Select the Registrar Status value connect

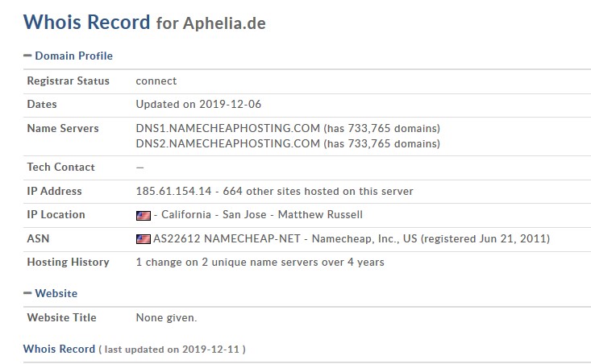tap(156, 81)
